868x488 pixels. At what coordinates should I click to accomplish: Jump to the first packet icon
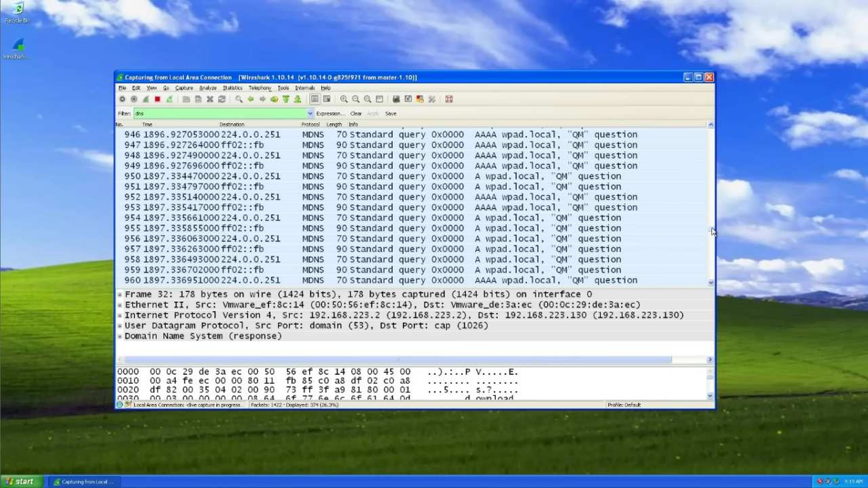286,99
